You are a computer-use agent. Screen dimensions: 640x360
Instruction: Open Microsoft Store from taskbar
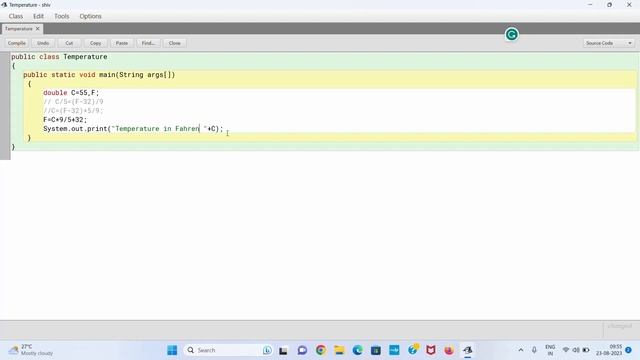[x=376, y=350]
